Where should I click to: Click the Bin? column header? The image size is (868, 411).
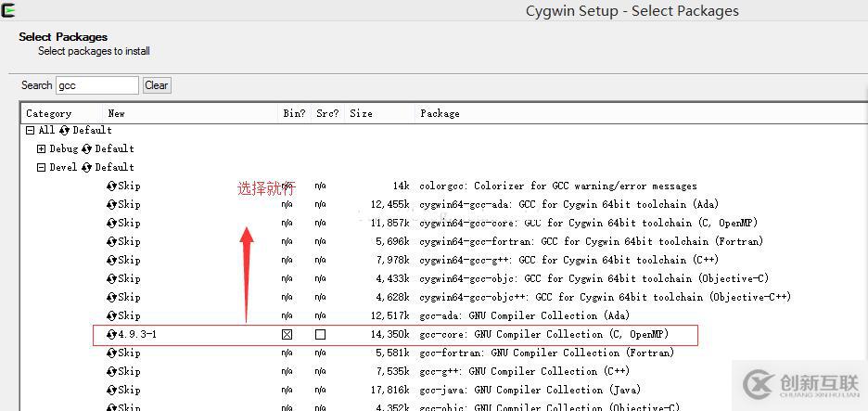(294, 113)
